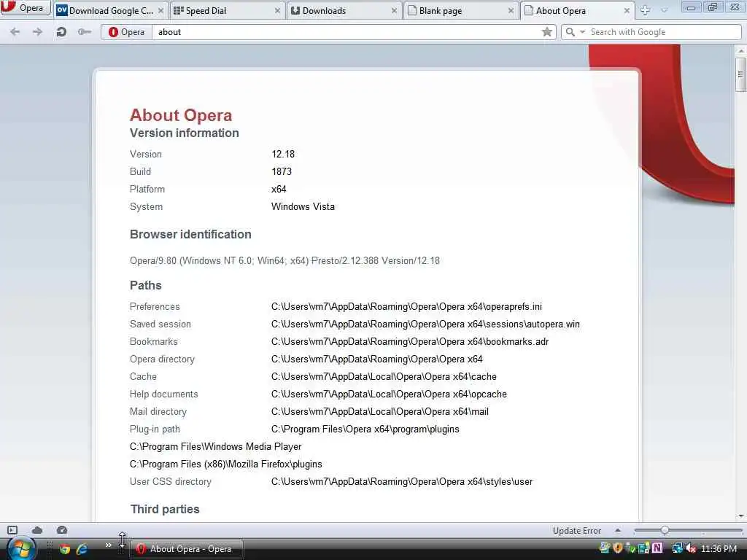Switch to the Downloads tab
Screen dimensions: 747x560
pyautogui.click(x=344, y=10)
